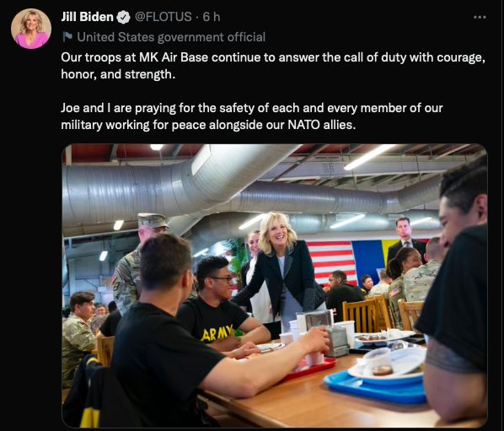Open the attached photo of the dining hall

(275, 285)
